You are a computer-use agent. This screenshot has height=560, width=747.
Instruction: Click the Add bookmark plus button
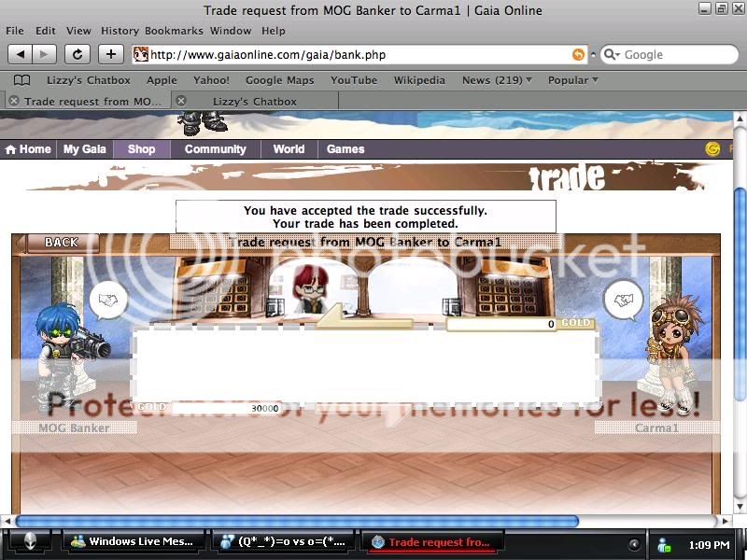111,54
